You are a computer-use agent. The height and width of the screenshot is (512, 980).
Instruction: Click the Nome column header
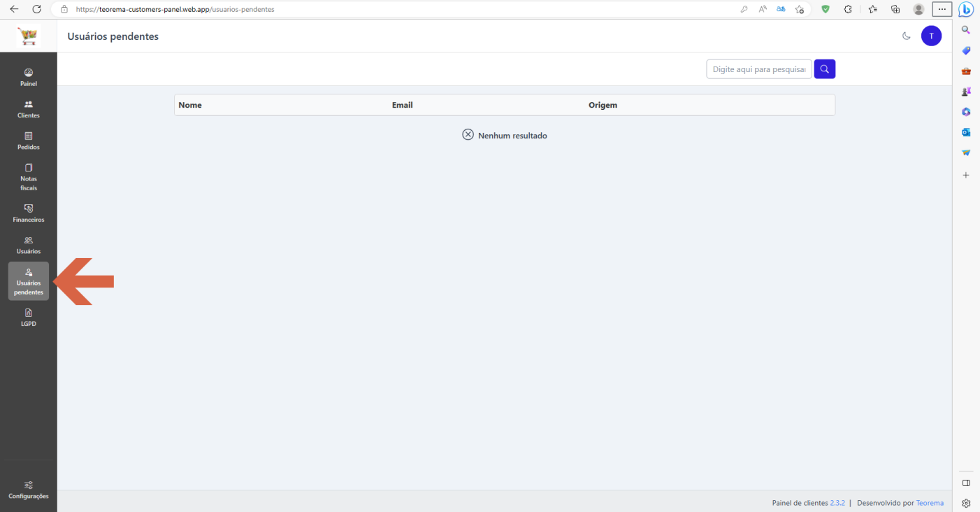click(190, 105)
